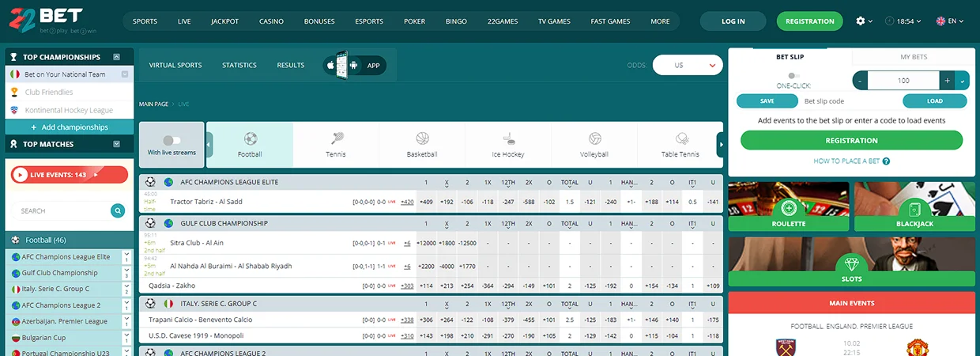Collapse the Top Championships panel
Viewport: 980px width, 356px height.
117,57
